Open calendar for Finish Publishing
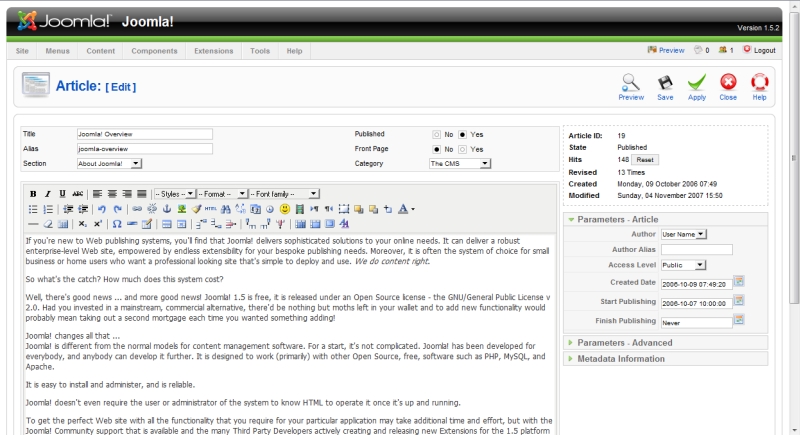Image resolution: width=800 pixels, height=435 pixels. tap(739, 320)
